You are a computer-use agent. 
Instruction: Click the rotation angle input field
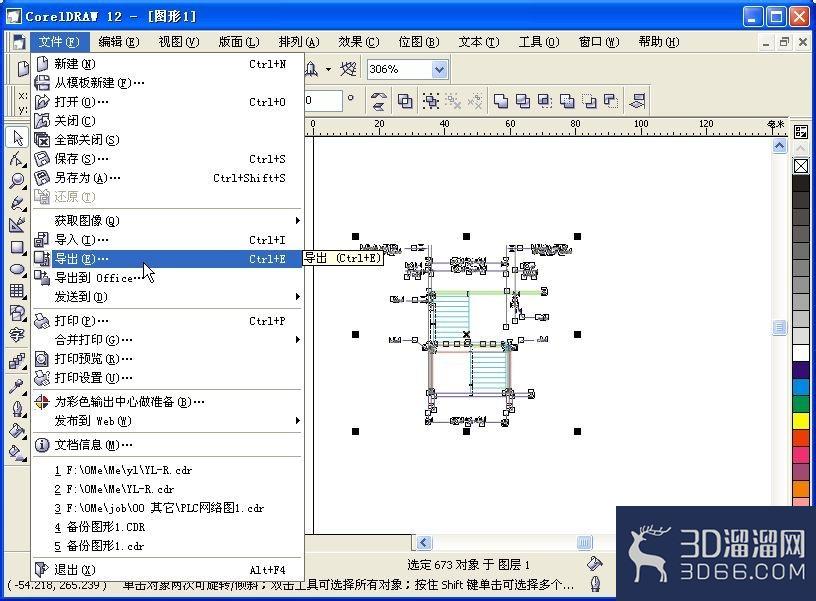(323, 100)
